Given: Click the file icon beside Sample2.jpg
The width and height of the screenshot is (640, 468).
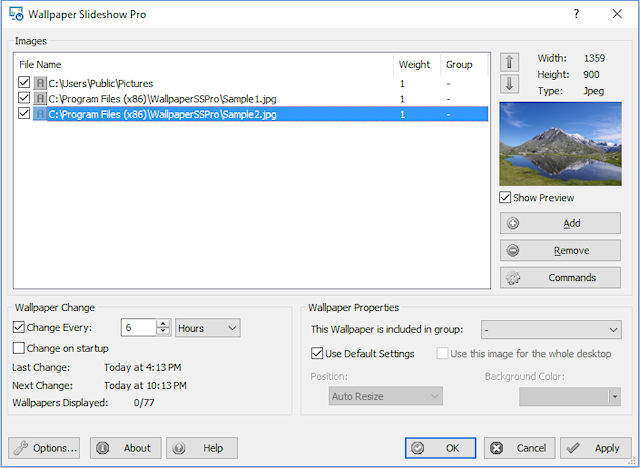Looking at the screenshot, I should click(40, 114).
